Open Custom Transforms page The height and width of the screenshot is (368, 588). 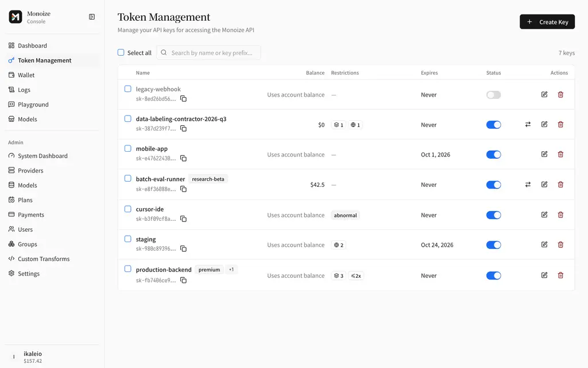[52, 259]
